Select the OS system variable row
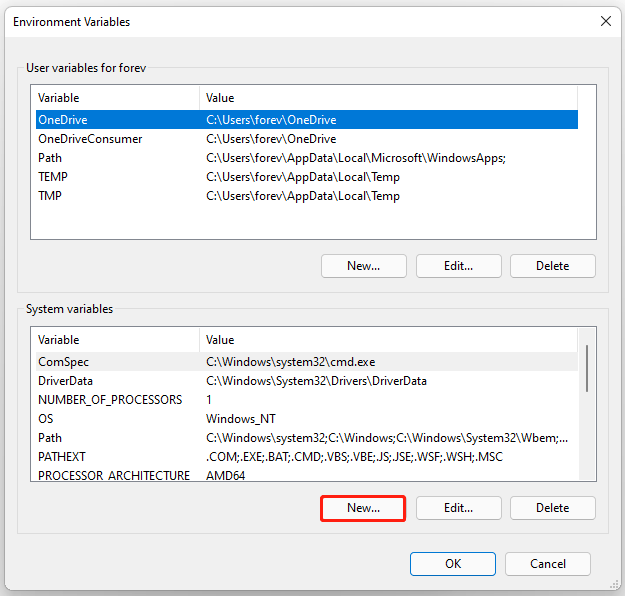The image size is (625, 596). pyautogui.click(x=307, y=419)
